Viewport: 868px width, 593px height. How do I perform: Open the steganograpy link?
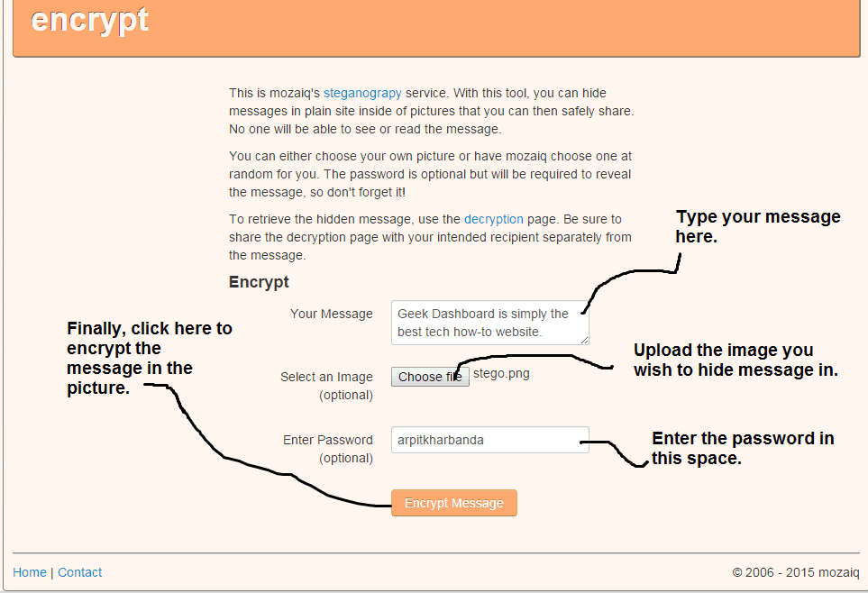[362, 93]
